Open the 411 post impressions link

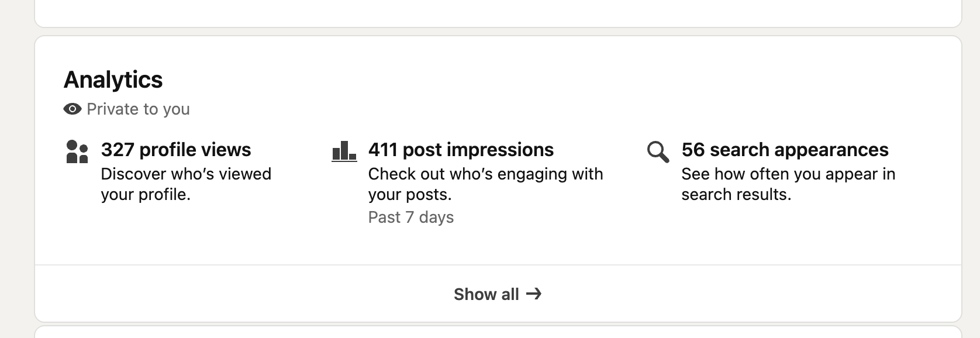coord(461,150)
